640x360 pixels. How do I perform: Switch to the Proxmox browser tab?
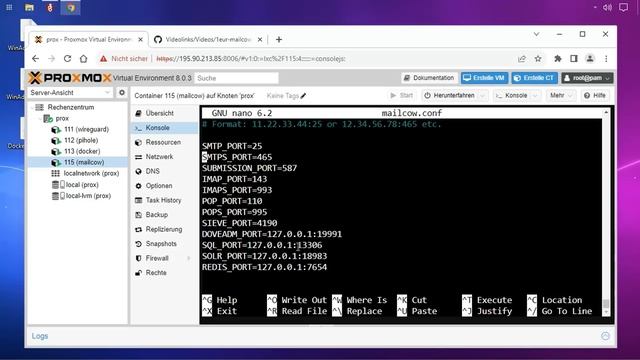(89, 40)
